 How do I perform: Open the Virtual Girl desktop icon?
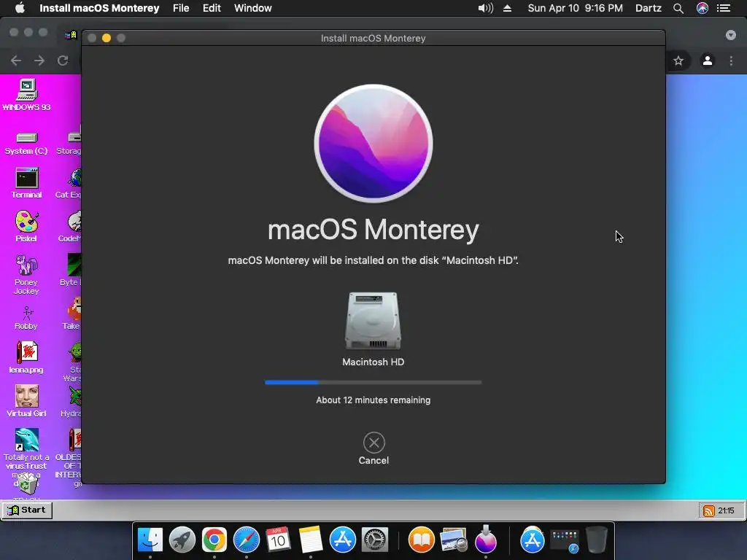coord(26,401)
